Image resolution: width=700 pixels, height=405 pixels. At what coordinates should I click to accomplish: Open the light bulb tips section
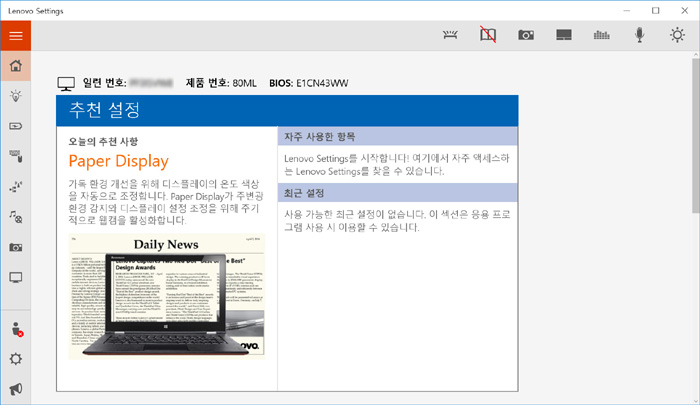click(x=16, y=96)
